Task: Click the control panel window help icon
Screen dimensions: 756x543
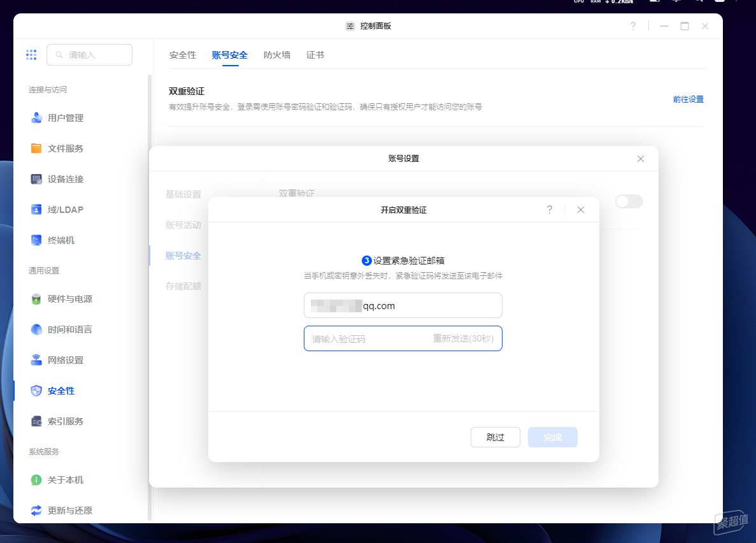Action: pos(633,26)
